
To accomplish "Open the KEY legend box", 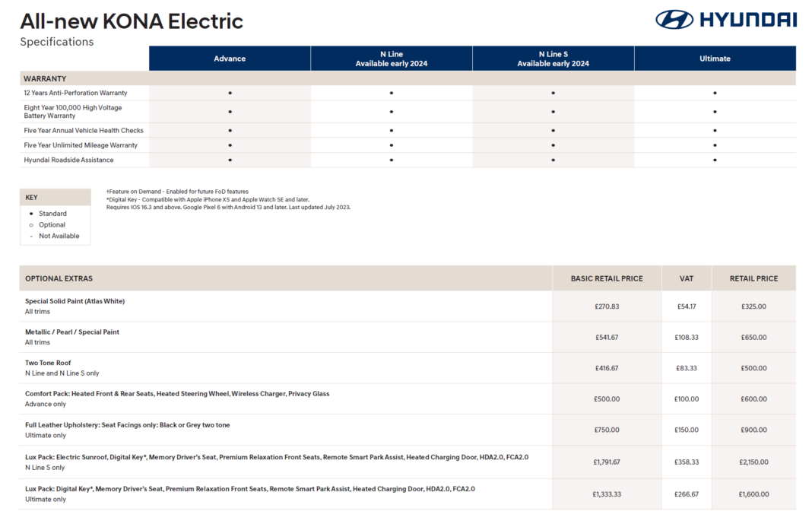I will [31, 197].
